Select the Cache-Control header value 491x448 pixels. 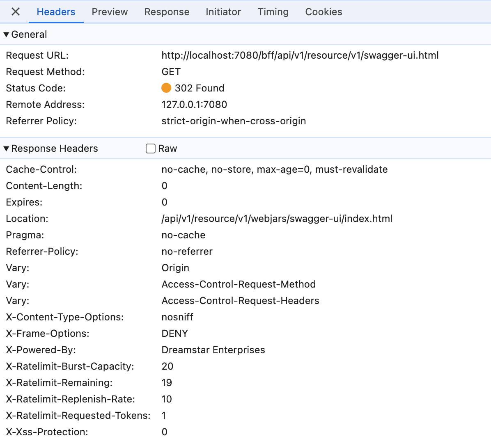(274, 169)
